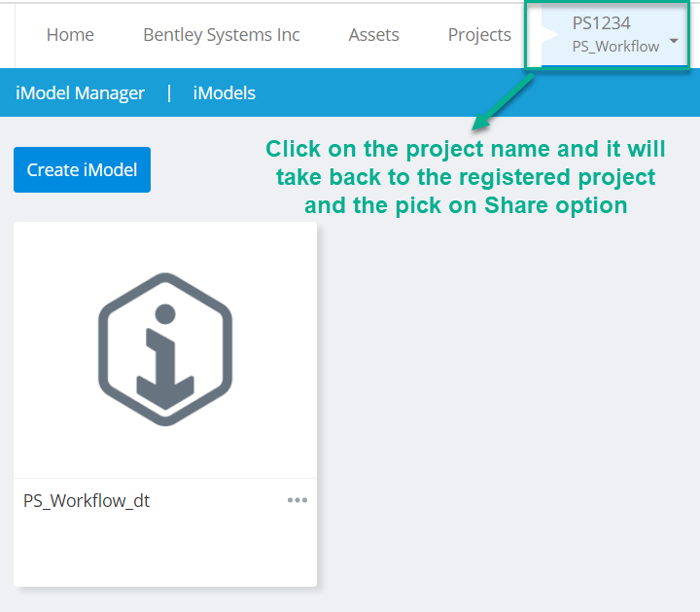The width and height of the screenshot is (700, 612).
Task: Go to Bentley Systems Inc page
Action: tap(221, 35)
